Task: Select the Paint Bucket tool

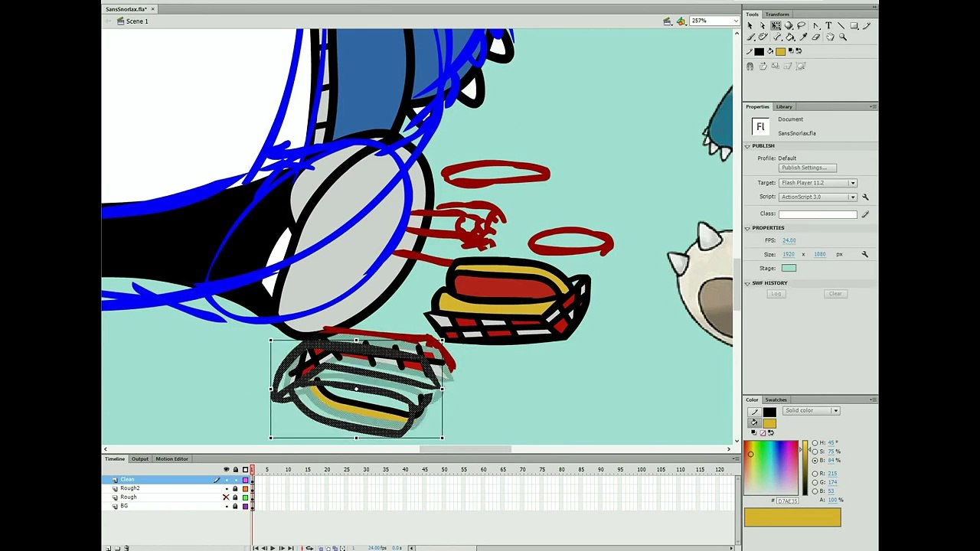Action: (x=790, y=37)
